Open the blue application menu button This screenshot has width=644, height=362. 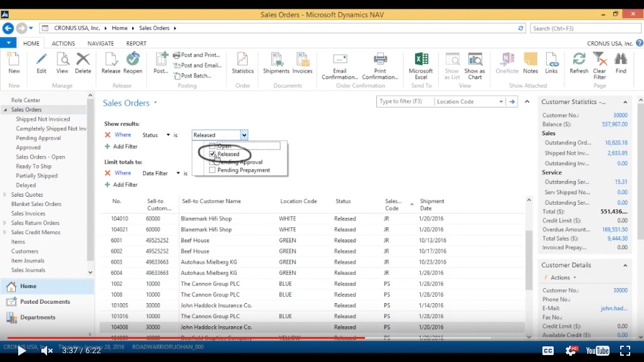(x=8, y=43)
